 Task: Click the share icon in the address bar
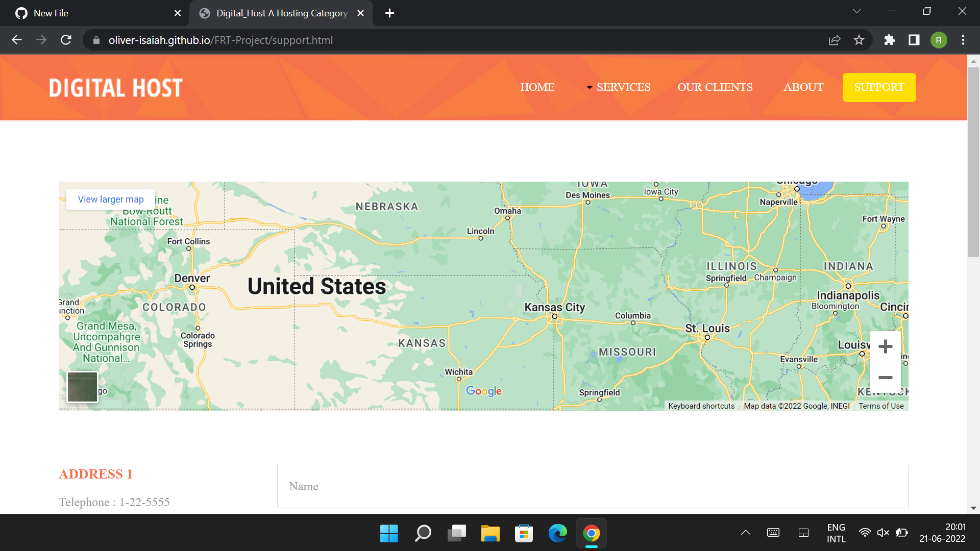pos(834,40)
